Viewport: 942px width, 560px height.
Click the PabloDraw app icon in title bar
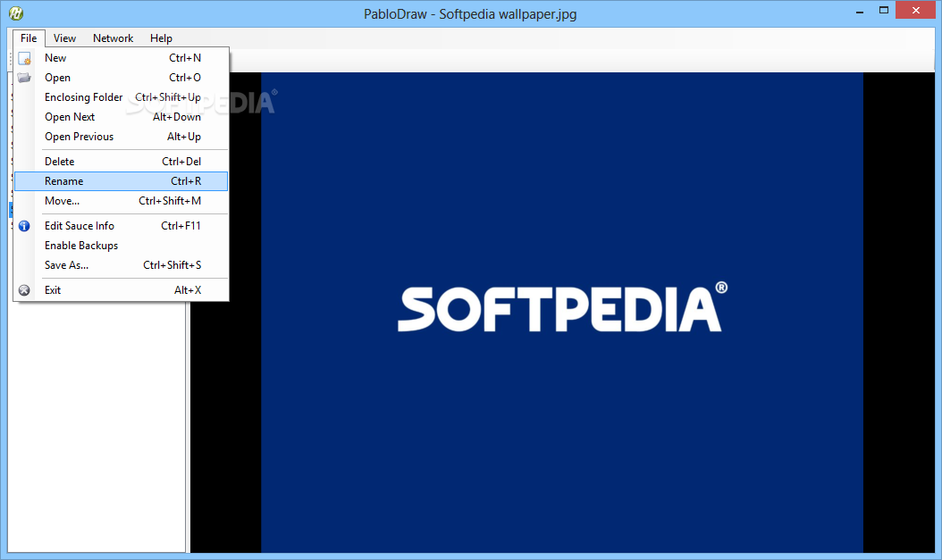[16, 13]
